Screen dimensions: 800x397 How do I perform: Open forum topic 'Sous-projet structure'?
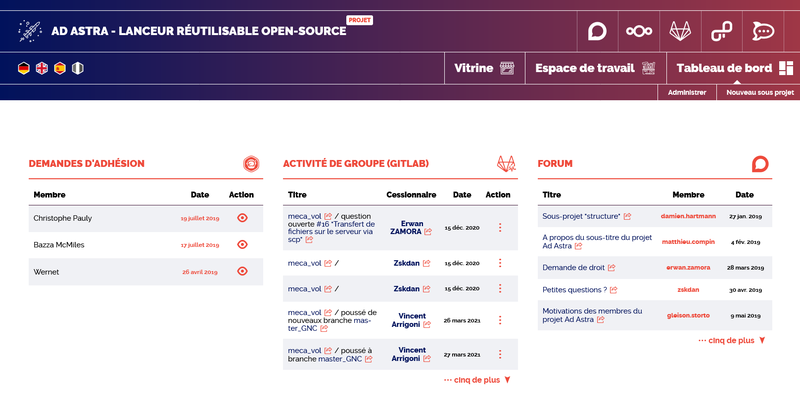point(581,216)
